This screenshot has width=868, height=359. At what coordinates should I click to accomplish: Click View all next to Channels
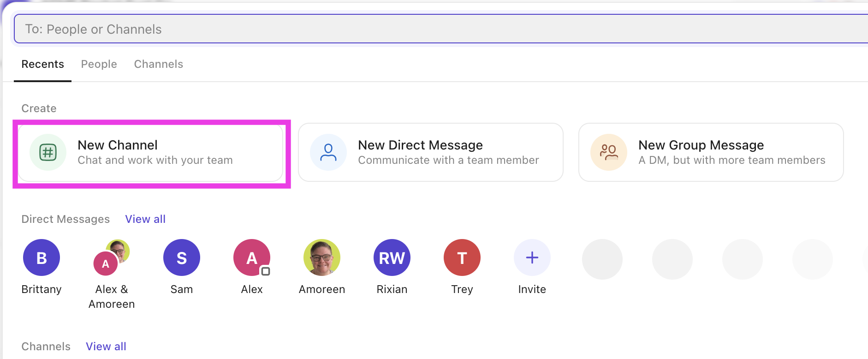point(106,346)
